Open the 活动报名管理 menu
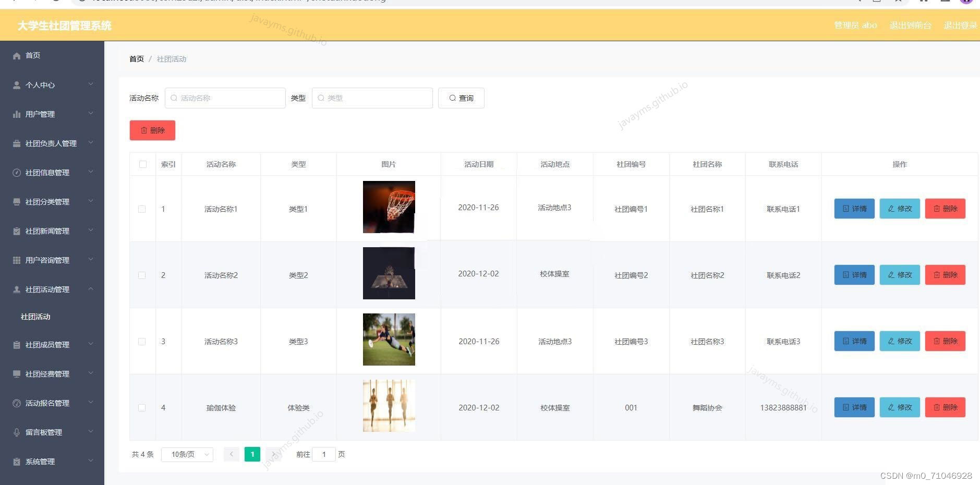This screenshot has height=485, width=980. tap(52, 403)
